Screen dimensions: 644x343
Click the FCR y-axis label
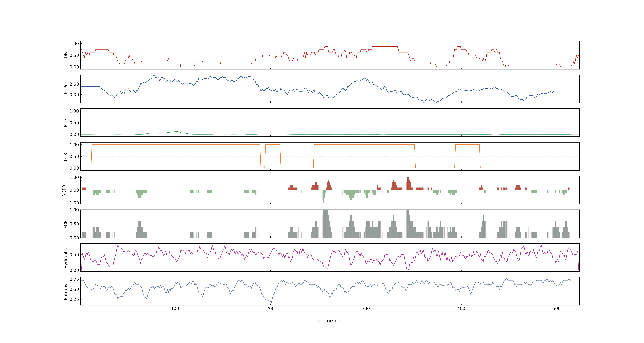coord(66,224)
